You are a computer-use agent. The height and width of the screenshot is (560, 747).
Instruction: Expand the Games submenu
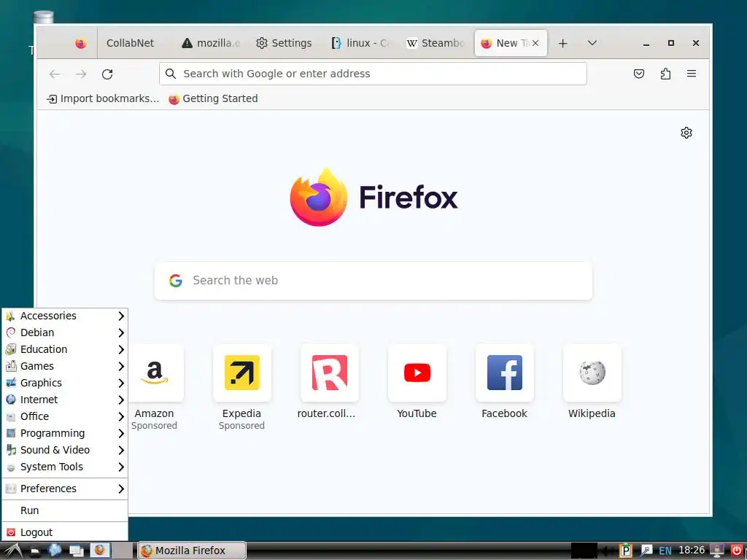65,366
